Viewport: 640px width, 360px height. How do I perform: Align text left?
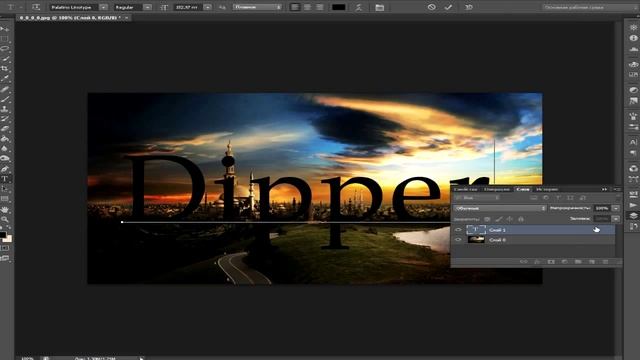295,7
